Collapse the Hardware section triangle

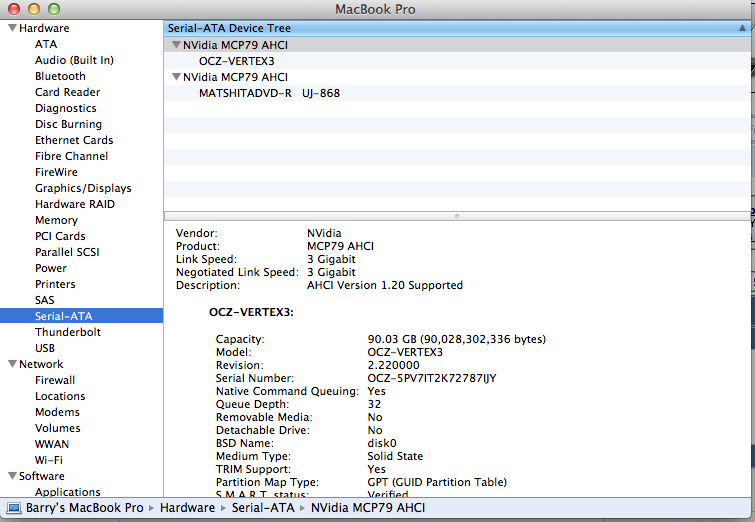[13, 28]
